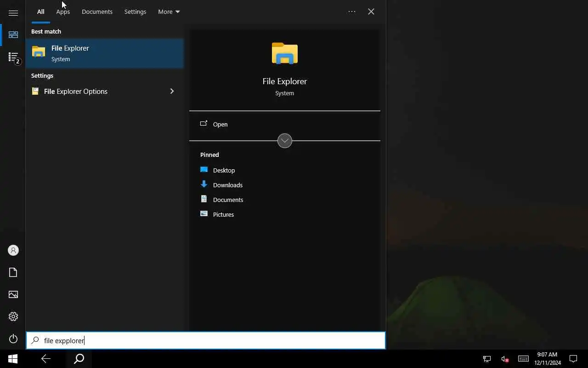The height and width of the screenshot is (368, 588).
Task: Switch to the Documents tab
Action: point(97,11)
